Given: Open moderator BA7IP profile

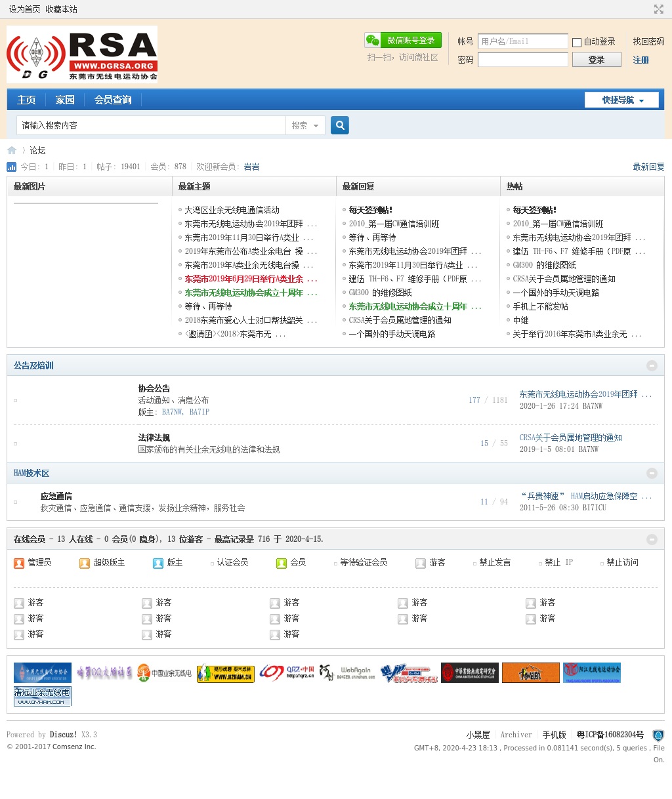Looking at the screenshot, I should (x=199, y=412).
